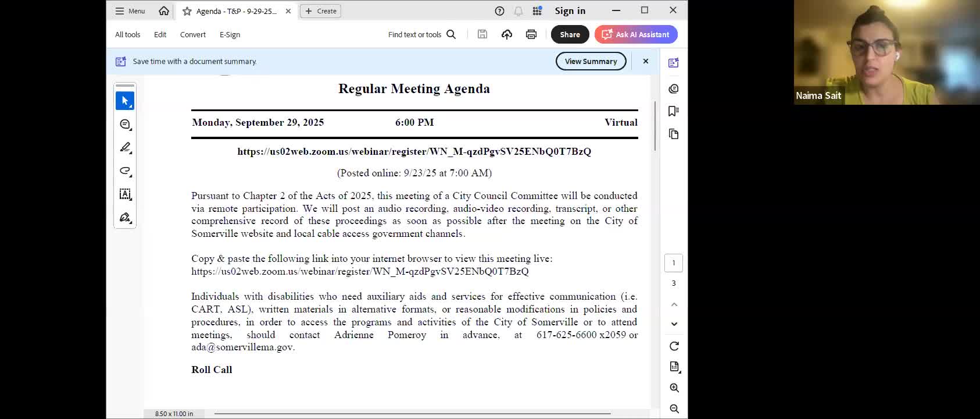This screenshot has width=980, height=419.
Task: Rotate the page view
Action: pos(674,346)
